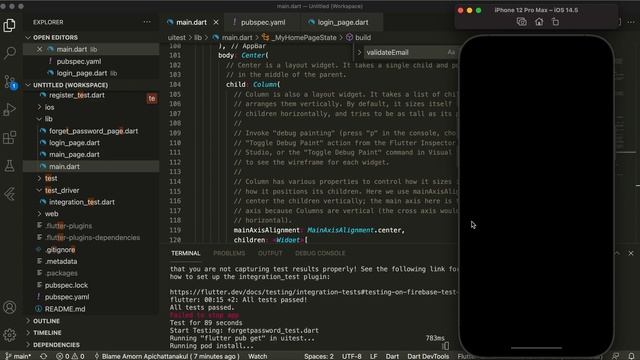Open README.md file
640x360 pixels.
(x=65, y=309)
